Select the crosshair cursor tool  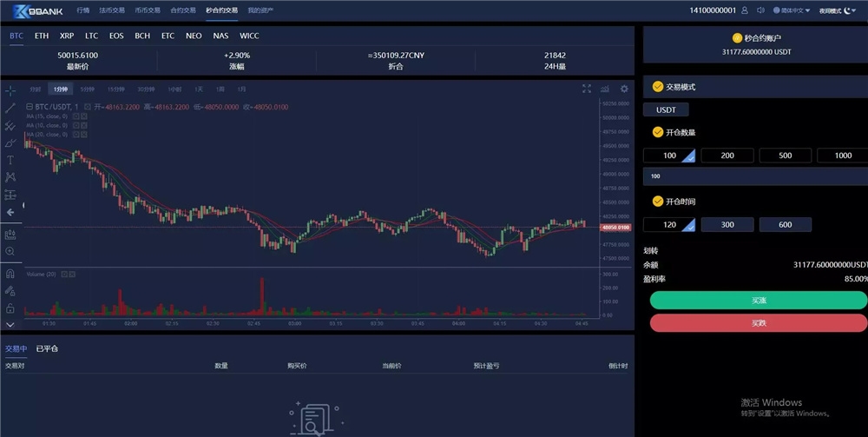coord(10,90)
